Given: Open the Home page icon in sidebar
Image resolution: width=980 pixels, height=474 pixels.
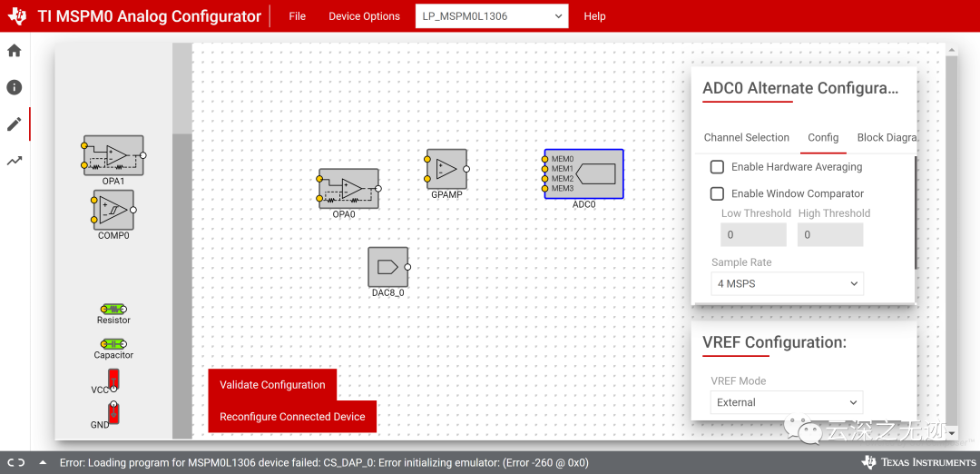Looking at the screenshot, I should tap(15, 51).
